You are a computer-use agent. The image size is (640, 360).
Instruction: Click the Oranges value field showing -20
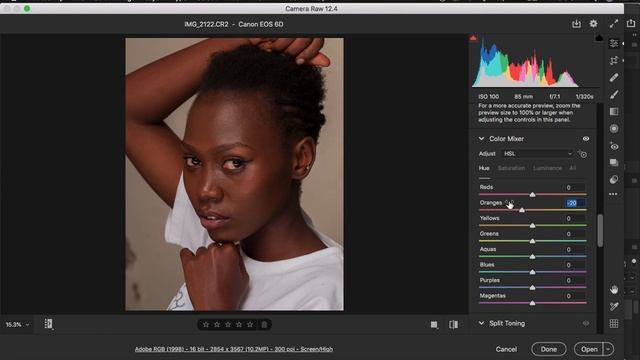pyautogui.click(x=575, y=203)
